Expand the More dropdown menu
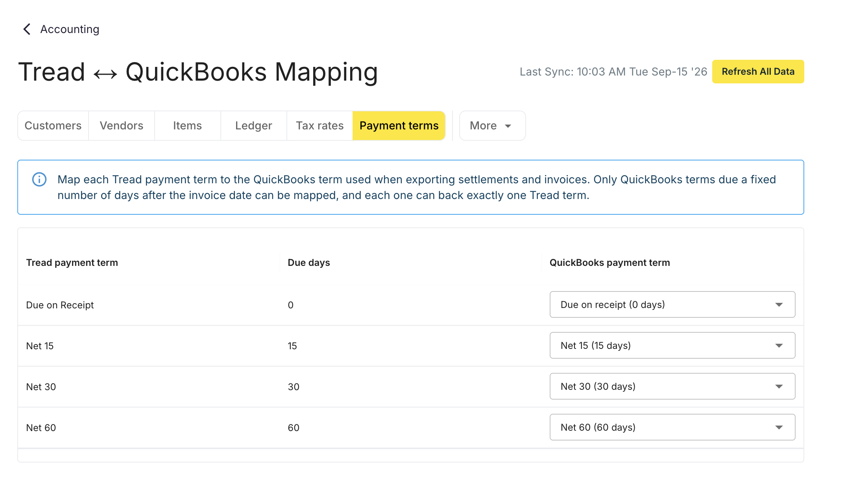The image size is (868, 494). [x=492, y=125]
